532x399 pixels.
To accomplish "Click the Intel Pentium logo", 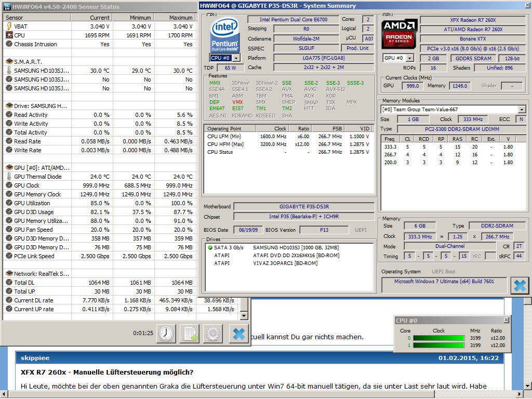I will 224,35.
